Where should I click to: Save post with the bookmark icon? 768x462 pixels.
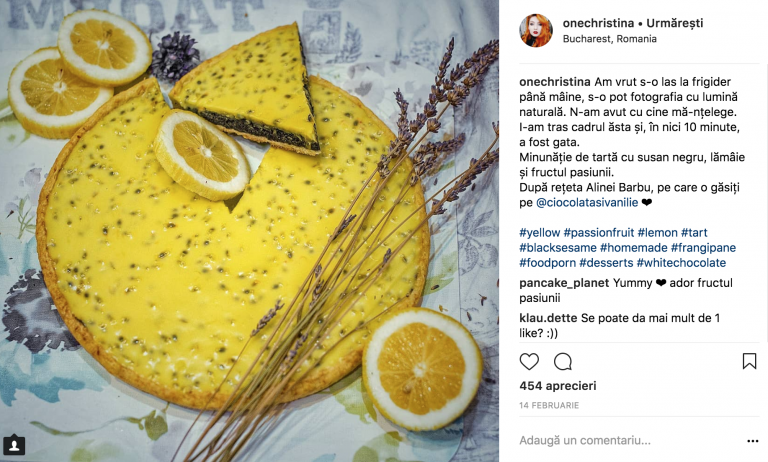749,362
